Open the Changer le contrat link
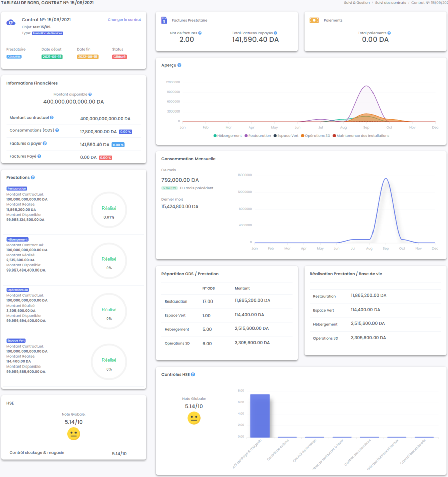This screenshot has height=477, width=448. click(124, 20)
